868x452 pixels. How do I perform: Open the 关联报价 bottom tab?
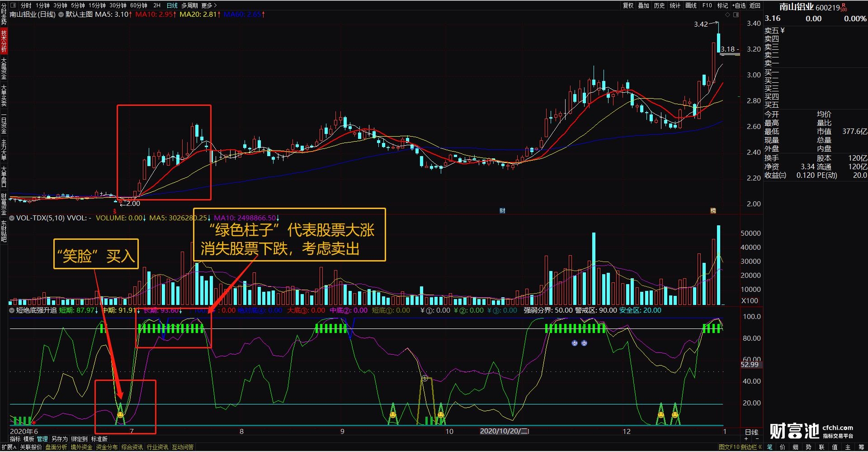(31, 447)
